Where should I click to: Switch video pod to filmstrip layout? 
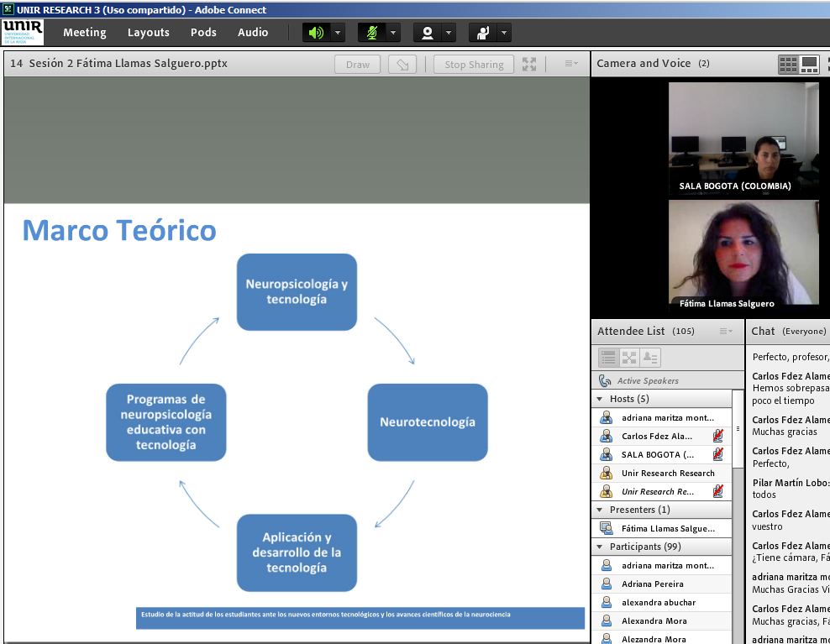coord(810,64)
